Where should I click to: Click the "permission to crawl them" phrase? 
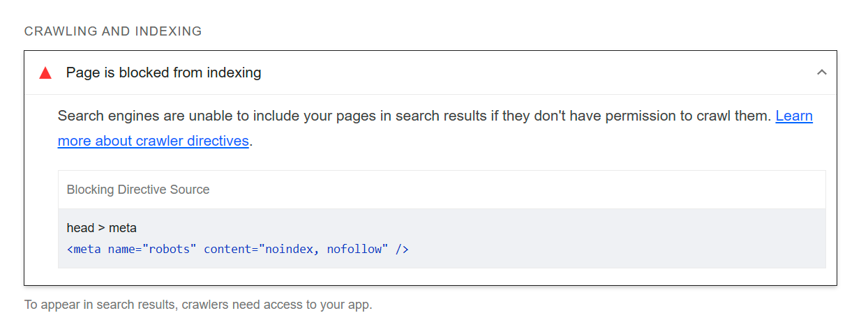click(696, 116)
